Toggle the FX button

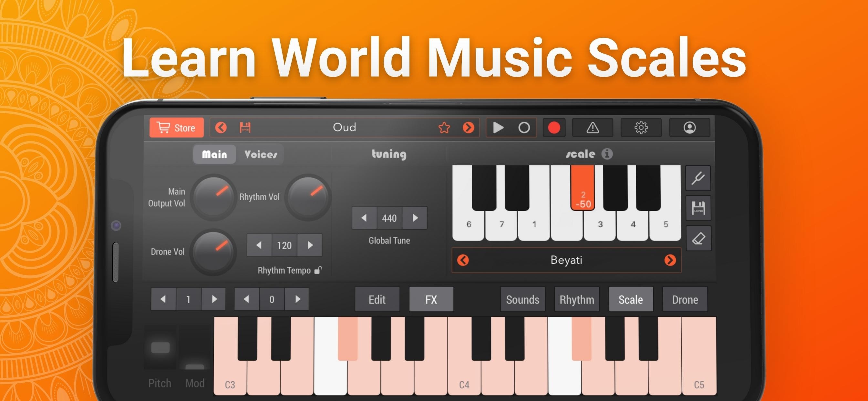431,299
